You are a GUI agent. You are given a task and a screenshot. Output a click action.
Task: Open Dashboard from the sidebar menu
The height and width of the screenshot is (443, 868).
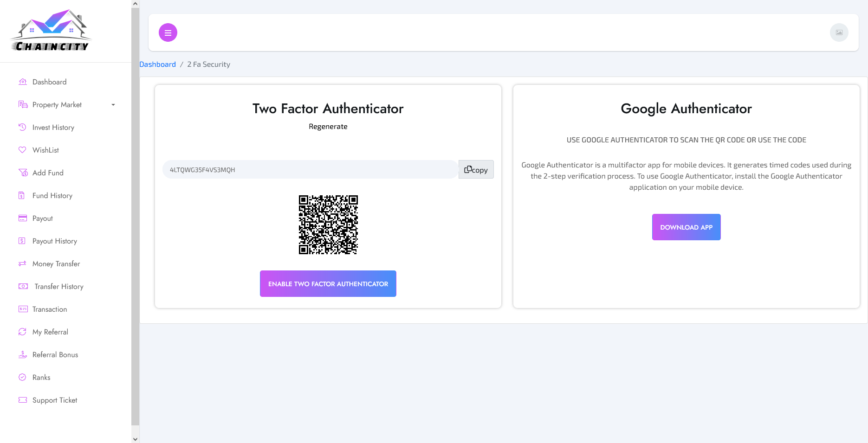(50, 82)
